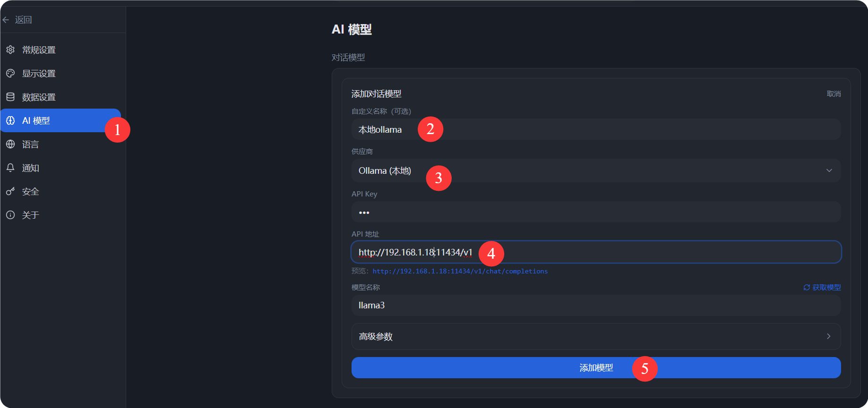This screenshot has height=408, width=868.
Task: Open the 常规设置 menu item
Action: [60, 50]
